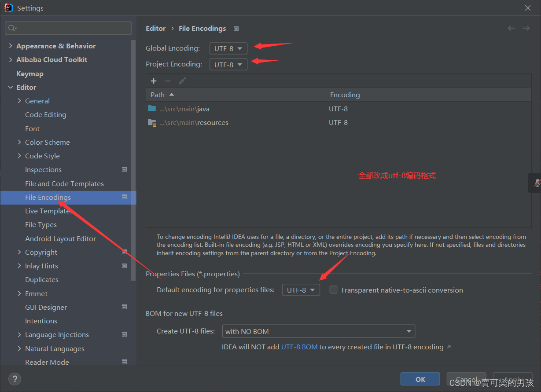Click in the settings search field
The width and height of the screenshot is (541, 392).
tap(68, 28)
